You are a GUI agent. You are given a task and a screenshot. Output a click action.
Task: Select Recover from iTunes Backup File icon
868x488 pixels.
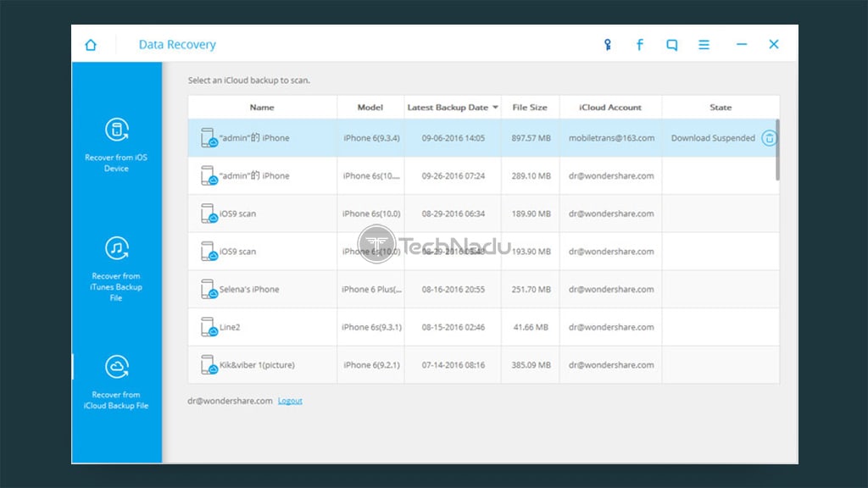coord(117,248)
